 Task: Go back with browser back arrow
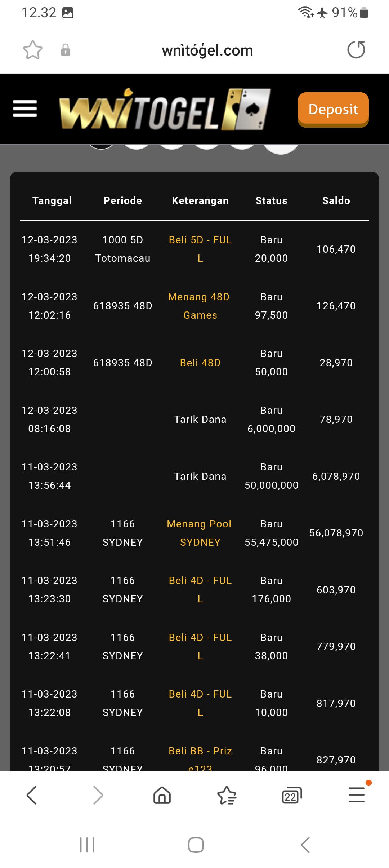[x=32, y=795]
